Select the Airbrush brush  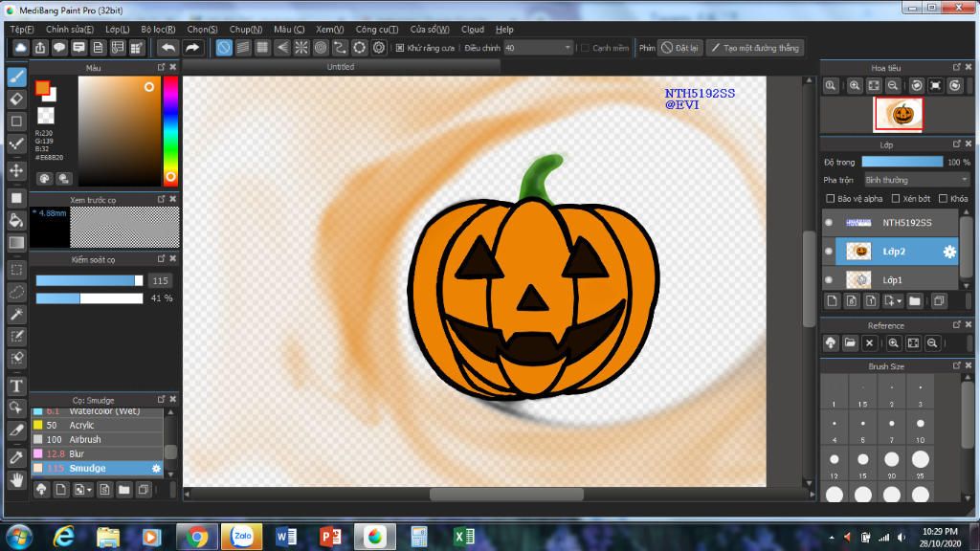click(98, 439)
